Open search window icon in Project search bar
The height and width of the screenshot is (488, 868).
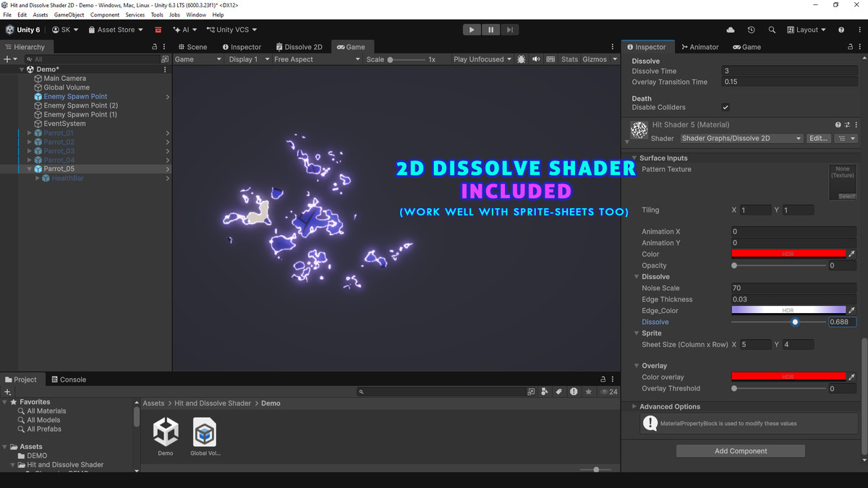pos(532,392)
